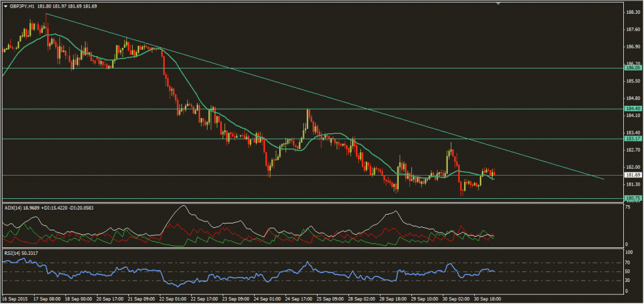Click the RSI(14) 50.3317 indicator label
Image resolution: width=644 pixels, height=304 pixels.
click(21, 252)
